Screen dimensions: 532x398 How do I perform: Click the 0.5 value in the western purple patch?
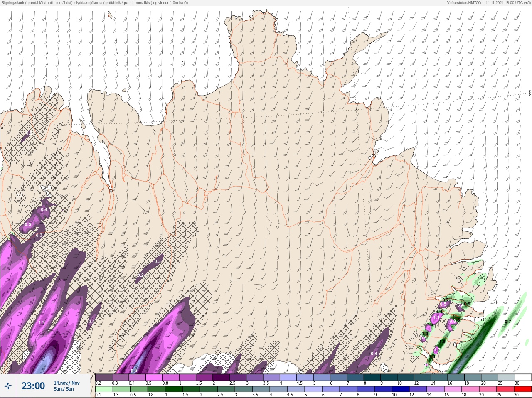[x=28, y=224]
